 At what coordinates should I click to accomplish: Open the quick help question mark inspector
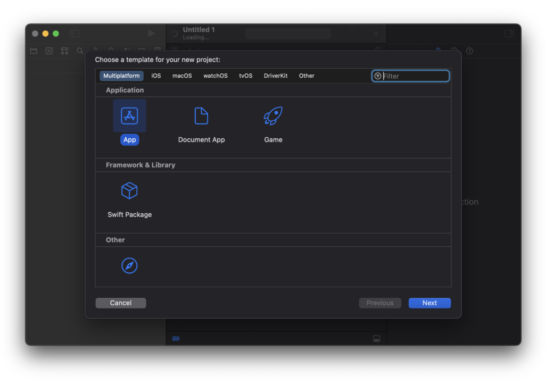[x=469, y=51]
